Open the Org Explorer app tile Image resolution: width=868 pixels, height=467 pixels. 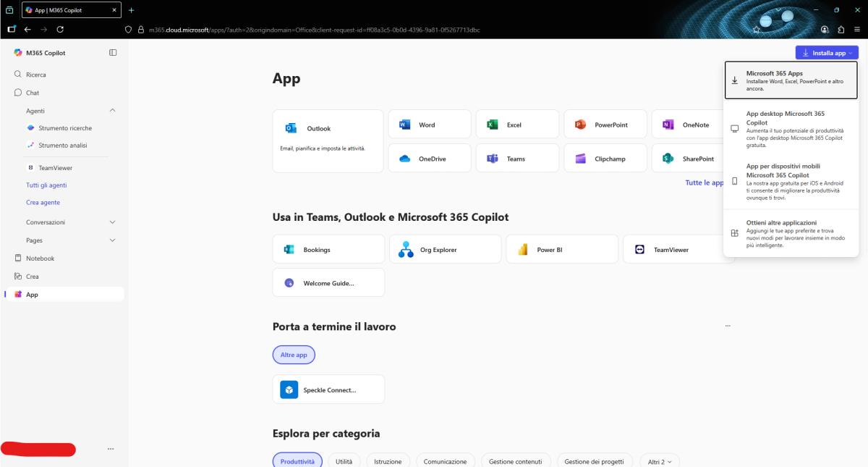(x=445, y=249)
